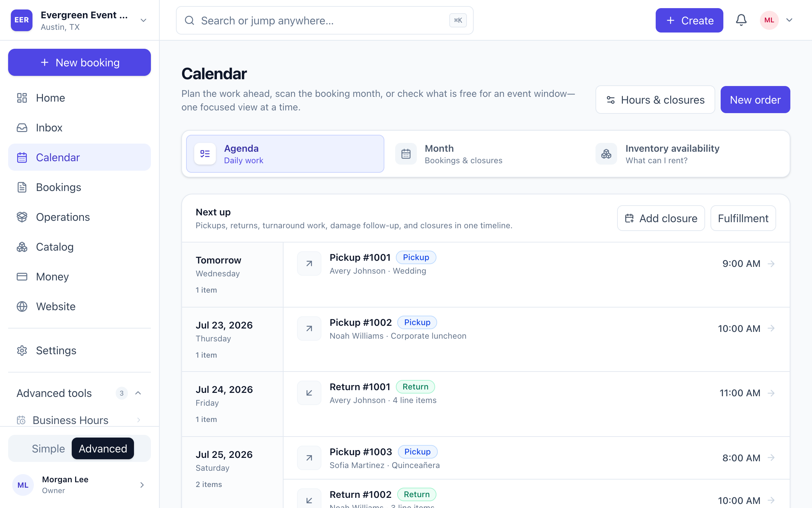Click the outgoing arrow icon for Pickup #1002
This screenshot has height=508, width=812.
point(309,329)
